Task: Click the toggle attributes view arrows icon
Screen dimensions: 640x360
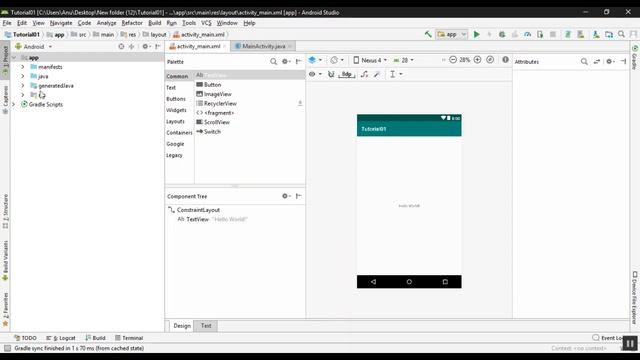Action: click(597, 62)
